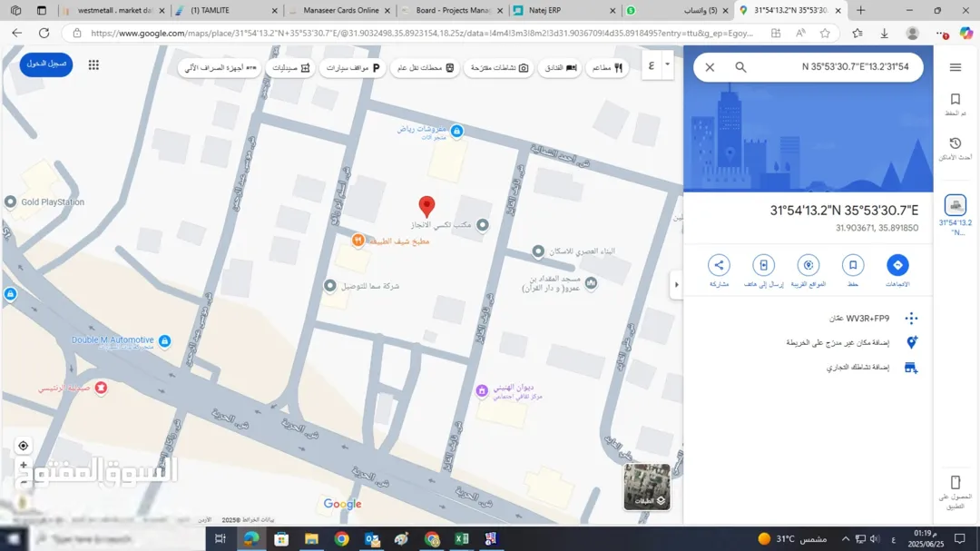Open Google apps grid icon
Viewport: 980px width, 551px height.
[x=93, y=65]
